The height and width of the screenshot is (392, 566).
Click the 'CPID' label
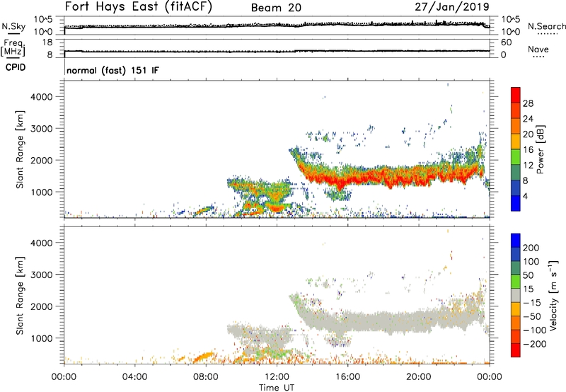pyautogui.click(x=16, y=67)
